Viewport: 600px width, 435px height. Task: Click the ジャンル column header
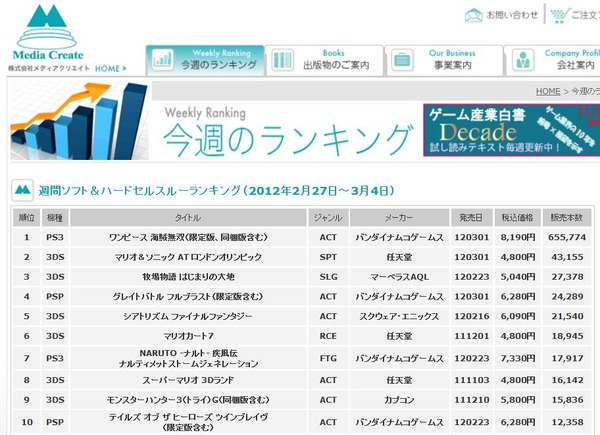coord(328,218)
